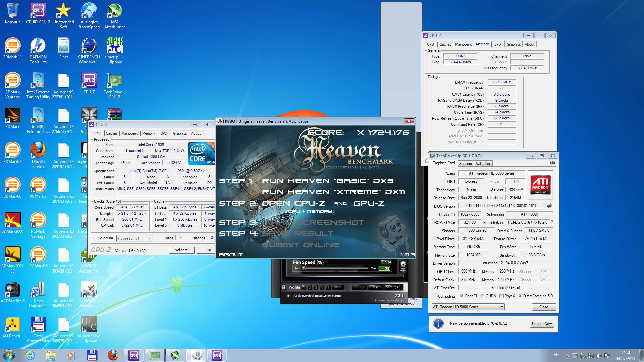Select the SPD tab in the Memory window

tap(497, 44)
